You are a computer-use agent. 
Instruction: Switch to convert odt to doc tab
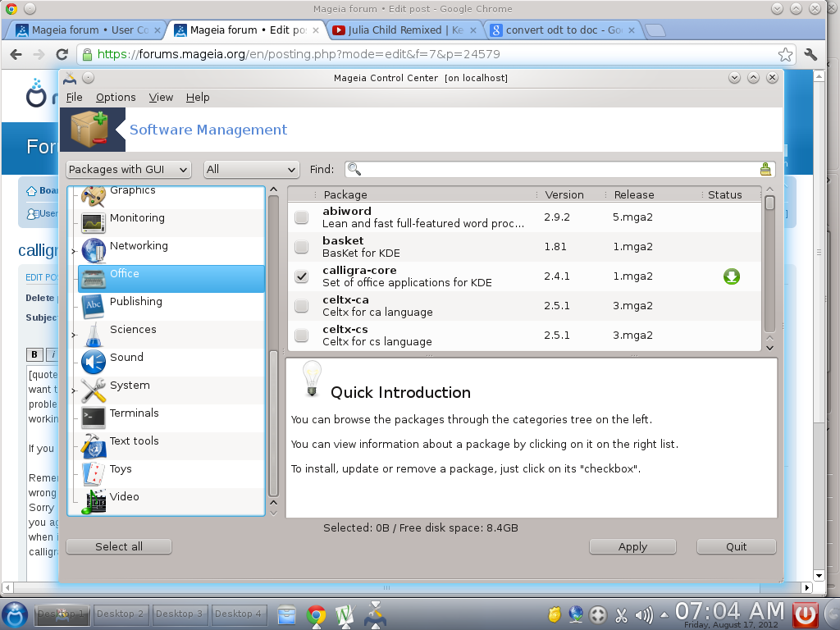point(563,30)
